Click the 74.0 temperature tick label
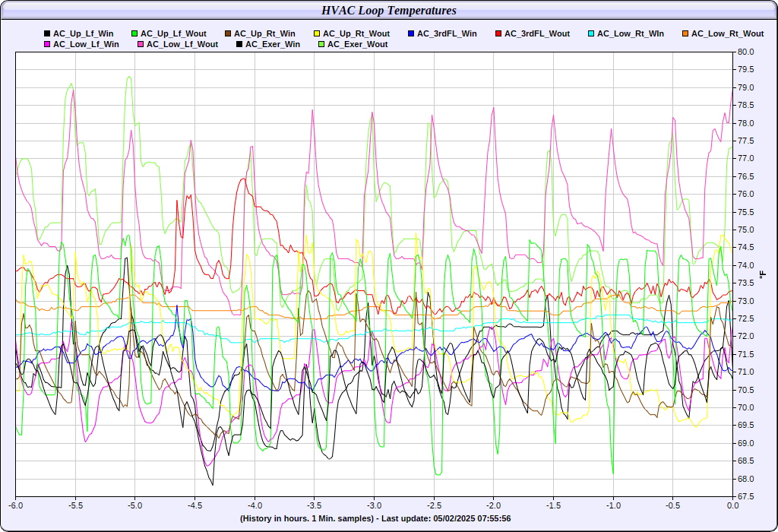778x532 pixels. 746,265
